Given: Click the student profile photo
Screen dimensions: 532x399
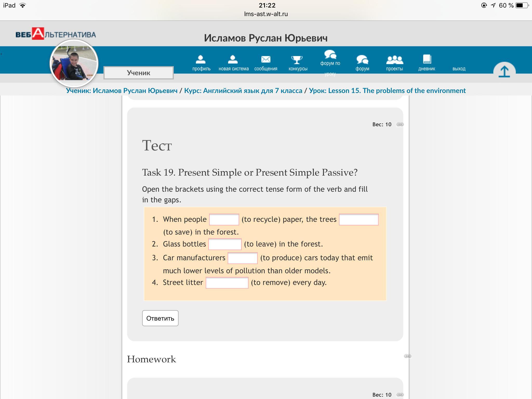Looking at the screenshot, I should (74, 63).
